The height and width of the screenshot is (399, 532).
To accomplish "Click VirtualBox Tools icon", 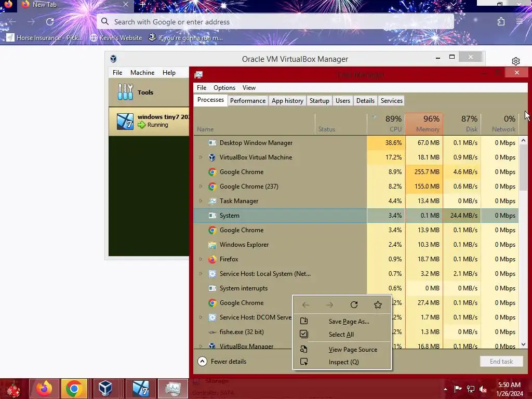I will (125, 92).
